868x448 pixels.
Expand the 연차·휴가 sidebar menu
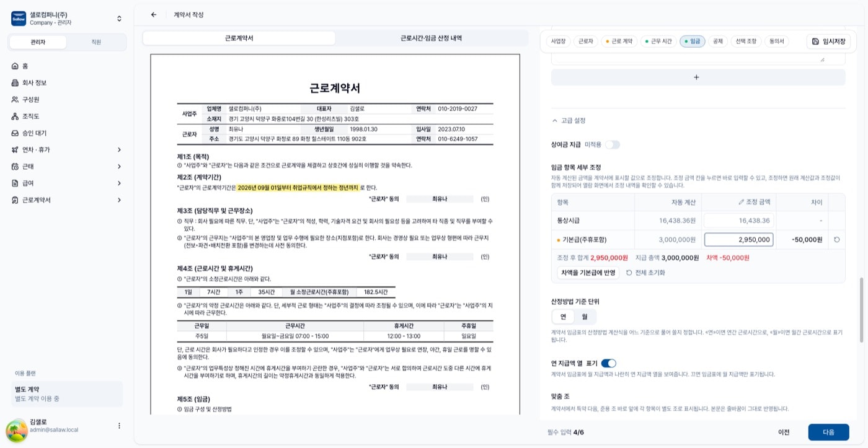point(68,149)
